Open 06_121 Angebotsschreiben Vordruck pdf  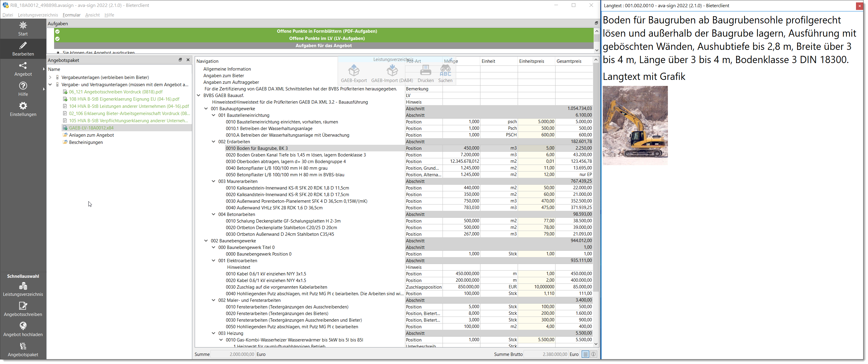116,92
